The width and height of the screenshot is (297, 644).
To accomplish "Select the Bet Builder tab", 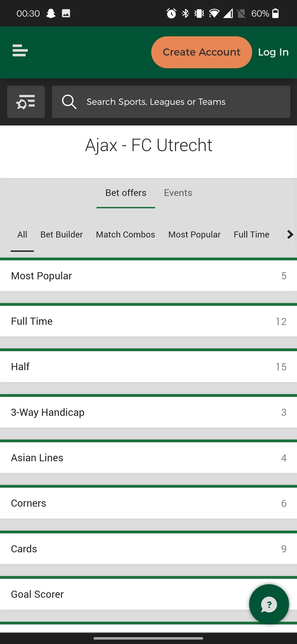I will click(62, 234).
